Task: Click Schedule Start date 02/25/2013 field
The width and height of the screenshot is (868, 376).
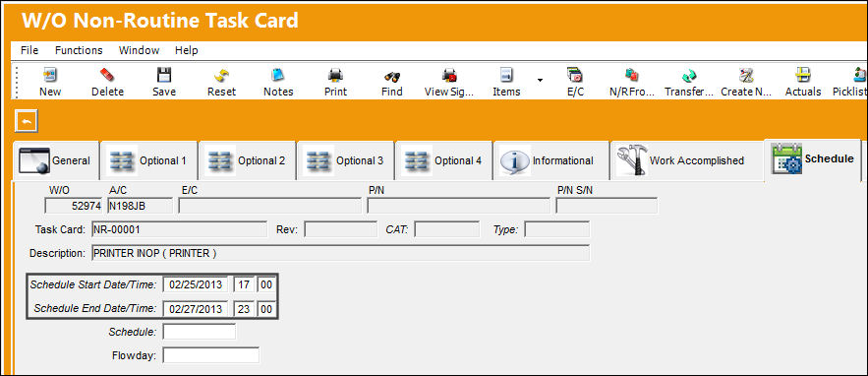Action: [x=196, y=285]
